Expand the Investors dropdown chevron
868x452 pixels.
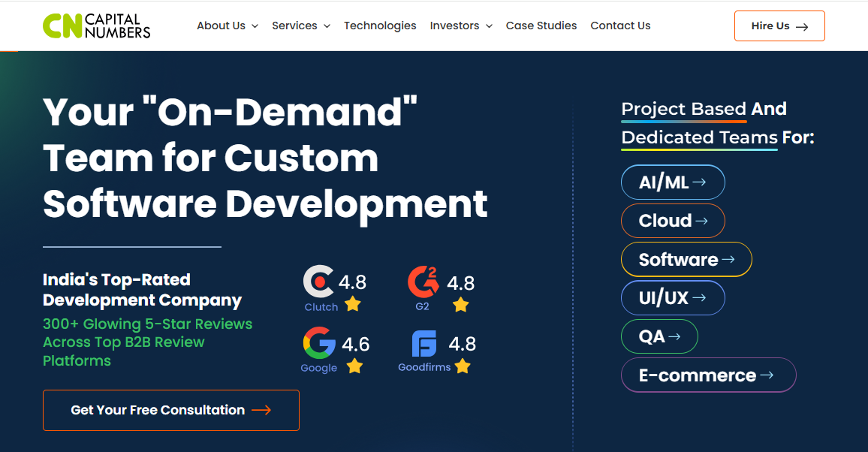coord(489,26)
